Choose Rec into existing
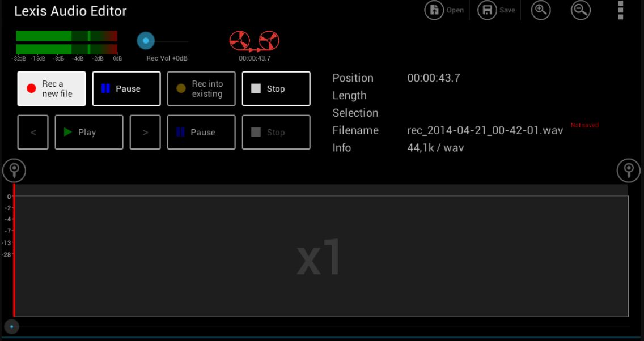 pyautogui.click(x=201, y=88)
